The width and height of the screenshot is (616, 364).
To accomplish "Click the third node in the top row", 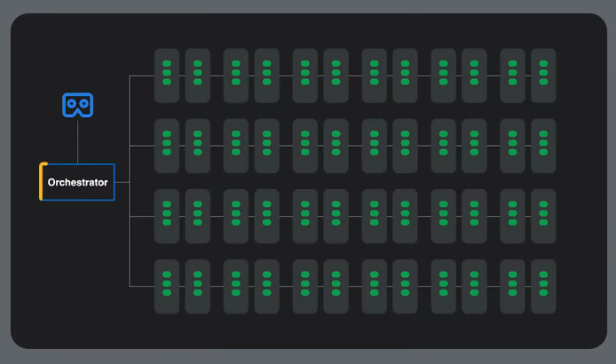I will click(x=236, y=75).
